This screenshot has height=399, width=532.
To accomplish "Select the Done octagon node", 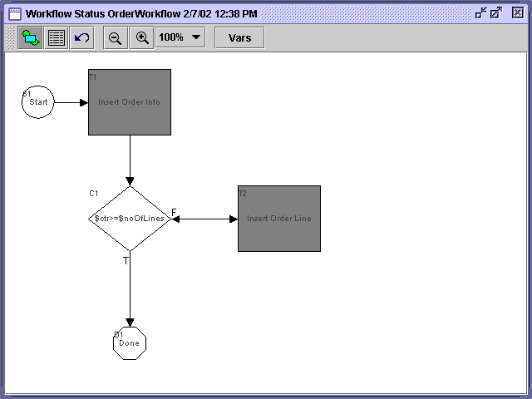I will tap(130, 343).
